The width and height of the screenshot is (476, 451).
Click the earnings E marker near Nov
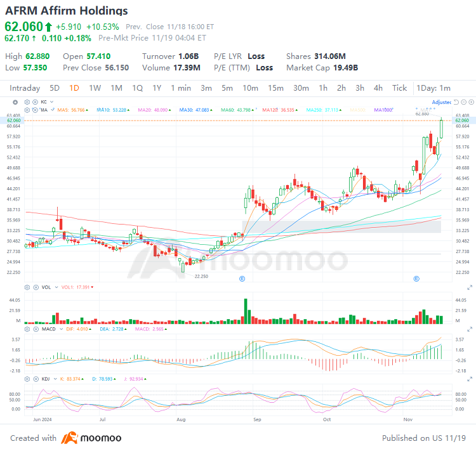coord(416,278)
